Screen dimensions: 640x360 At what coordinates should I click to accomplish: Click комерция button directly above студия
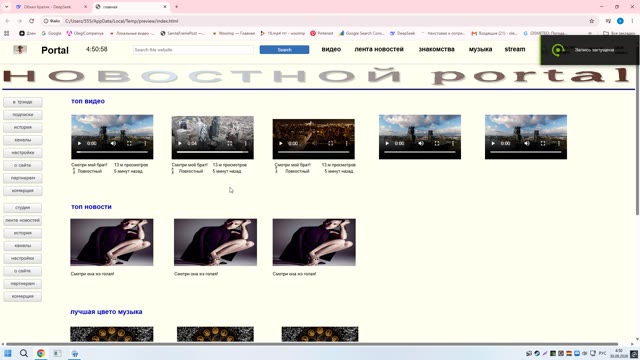(x=22, y=191)
